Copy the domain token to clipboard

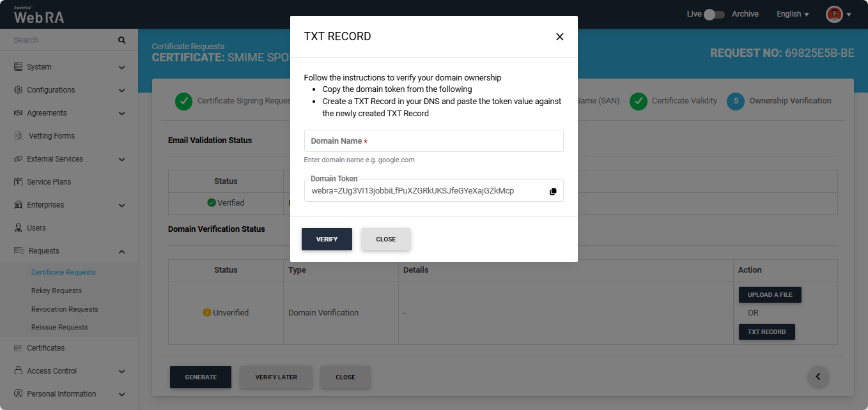coord(553,191)
